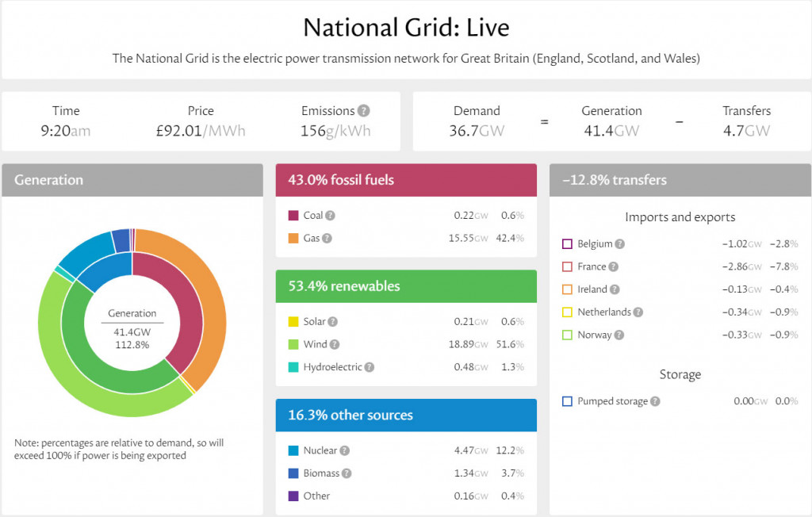Click the help icon beside Coal
The height and width of the screenshot is (517, 812).
pyautogui.click(x=330, y=216)
